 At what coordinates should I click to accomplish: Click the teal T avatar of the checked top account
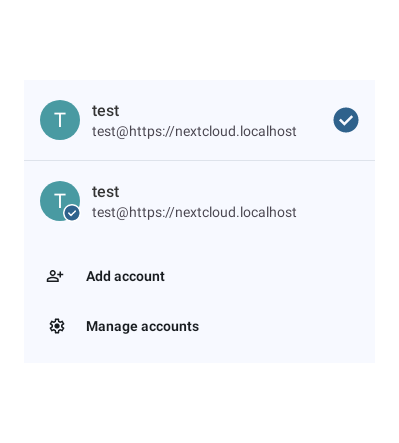[60, 120]
